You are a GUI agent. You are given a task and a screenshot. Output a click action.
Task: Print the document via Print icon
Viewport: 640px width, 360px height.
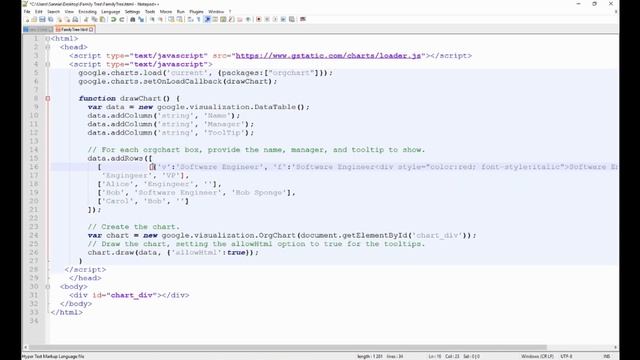tap(75, 19)
